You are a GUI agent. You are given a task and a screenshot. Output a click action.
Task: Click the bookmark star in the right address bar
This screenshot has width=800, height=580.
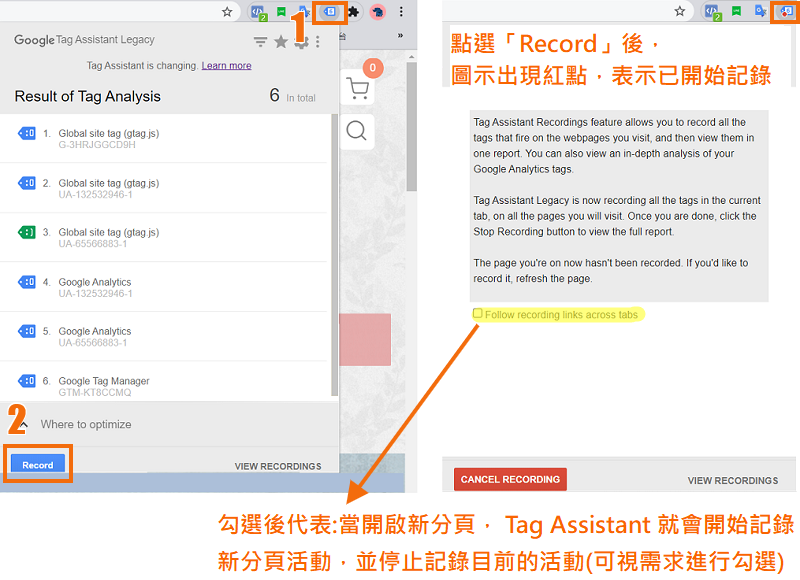680,11
